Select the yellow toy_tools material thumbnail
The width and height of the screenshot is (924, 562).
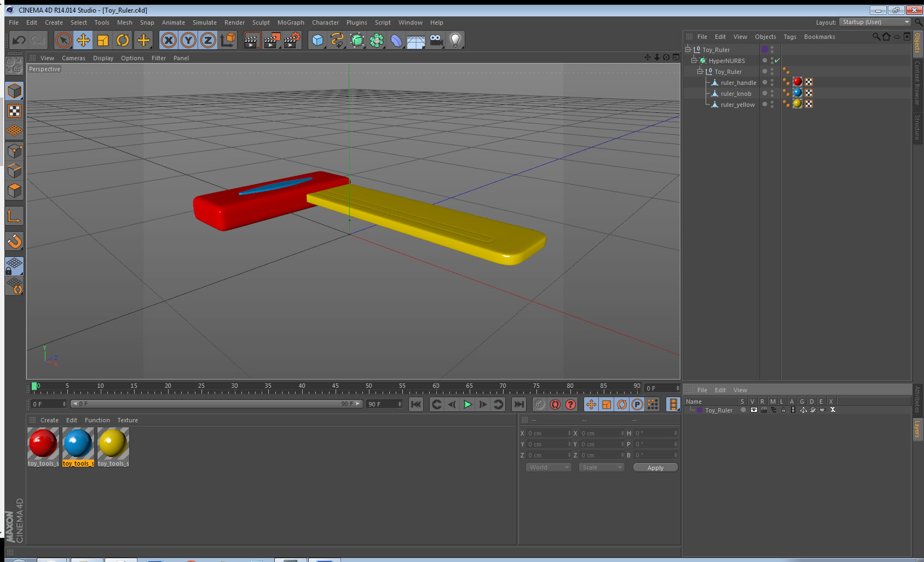click(113, 444)
